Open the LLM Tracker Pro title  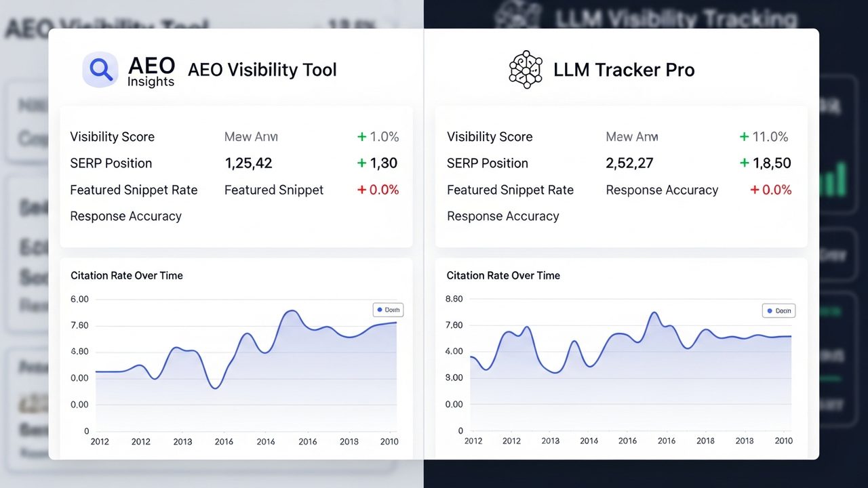tap(624, 70)
